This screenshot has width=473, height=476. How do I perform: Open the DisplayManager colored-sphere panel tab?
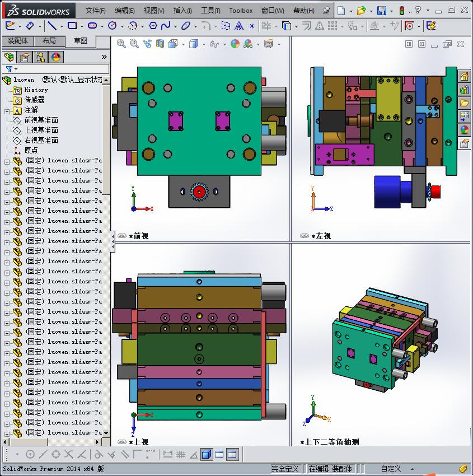pyautogui.click(x=55, y=57)
